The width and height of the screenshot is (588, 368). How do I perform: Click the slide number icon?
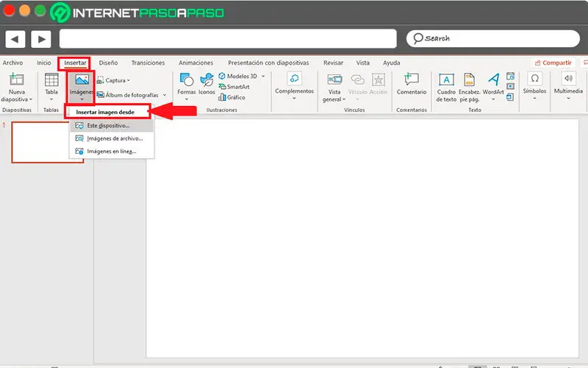click(510, 87)
